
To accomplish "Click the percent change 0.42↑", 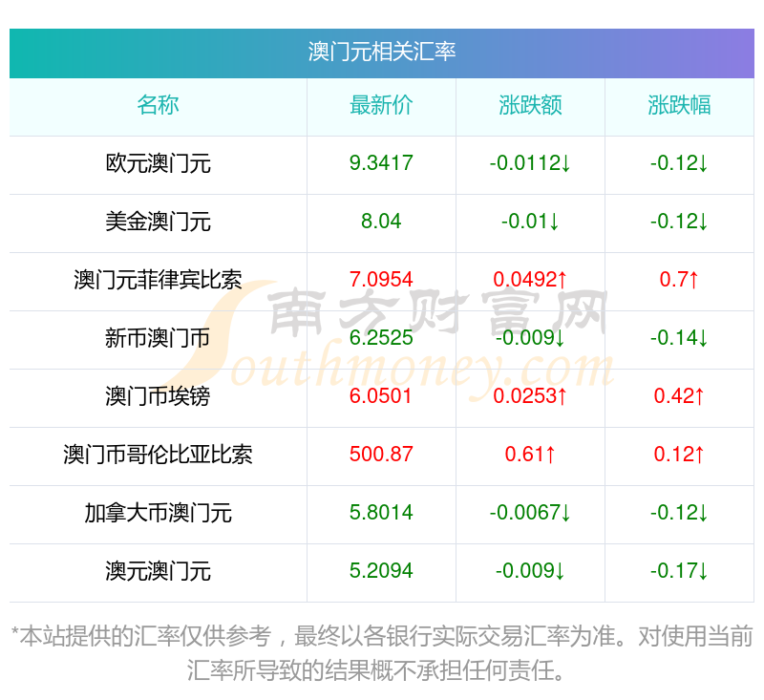I will 679,396.
